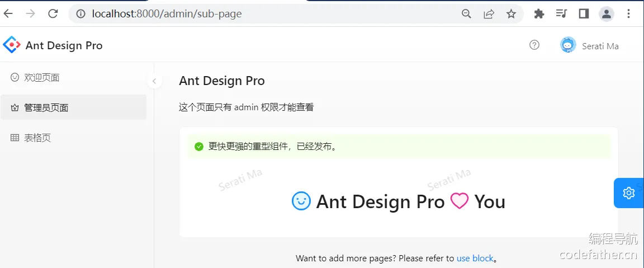Open the Serati Ma user dropdown
The height and width of the screenshot is (268, 644).
pos(589,45)
